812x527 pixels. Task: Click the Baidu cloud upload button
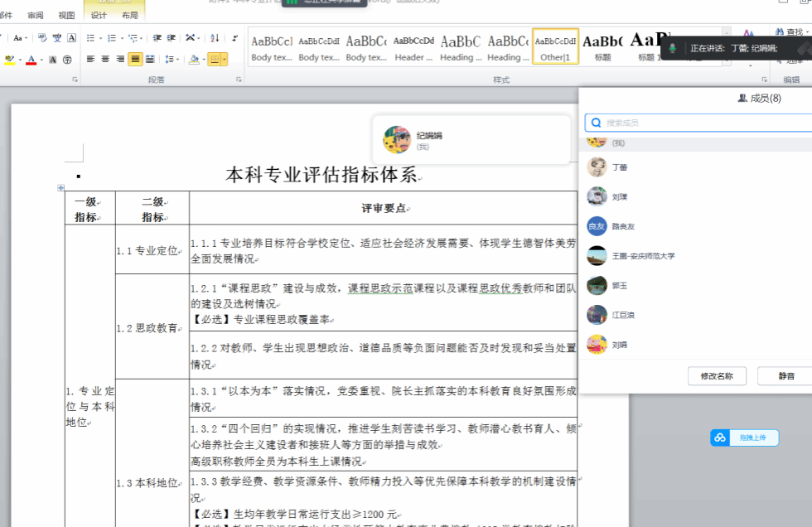[744, 438]
